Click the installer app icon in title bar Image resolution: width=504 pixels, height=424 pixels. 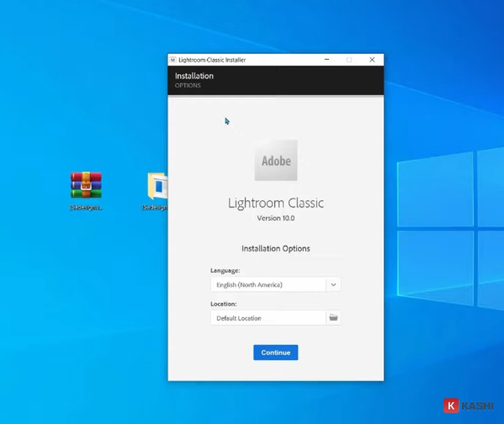[x=173, y=60]
